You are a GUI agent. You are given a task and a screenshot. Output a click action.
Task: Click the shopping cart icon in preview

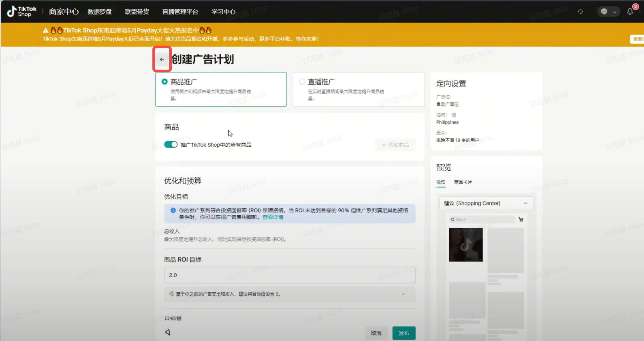click(521, 220)
